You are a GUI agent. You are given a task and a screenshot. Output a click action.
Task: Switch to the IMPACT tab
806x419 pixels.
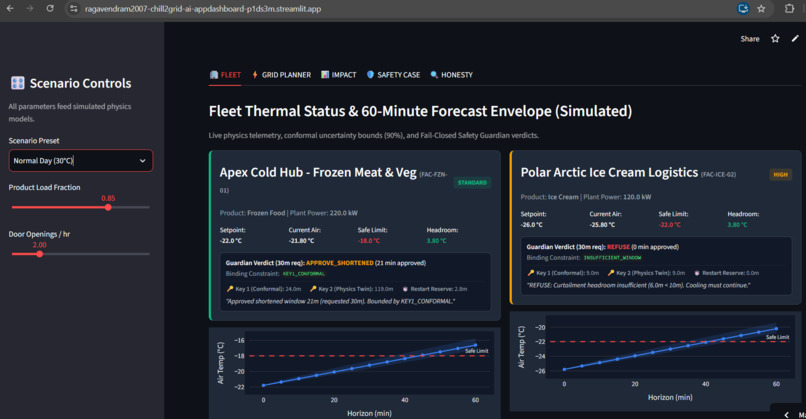coord(338,75)
